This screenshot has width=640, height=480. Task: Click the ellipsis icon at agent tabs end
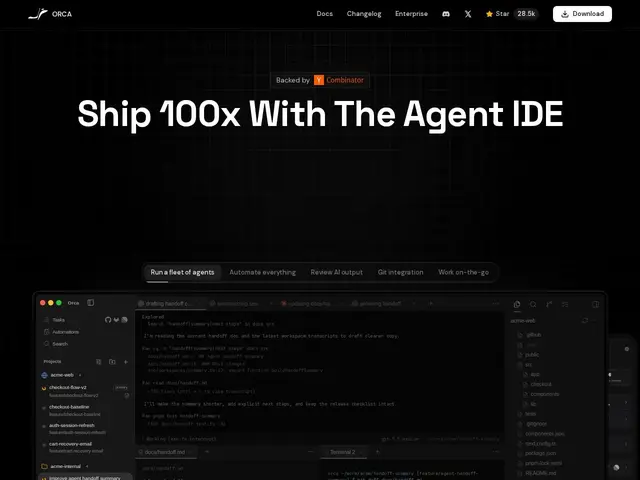pos(496,304)
